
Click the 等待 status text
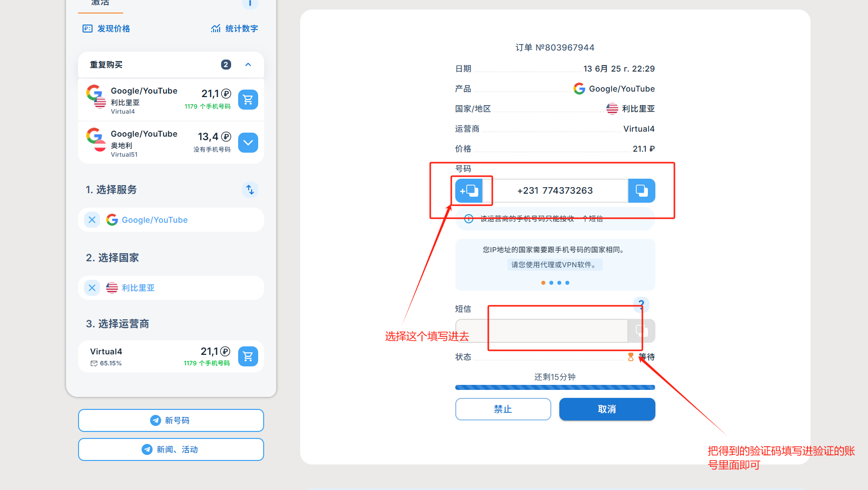647,357
